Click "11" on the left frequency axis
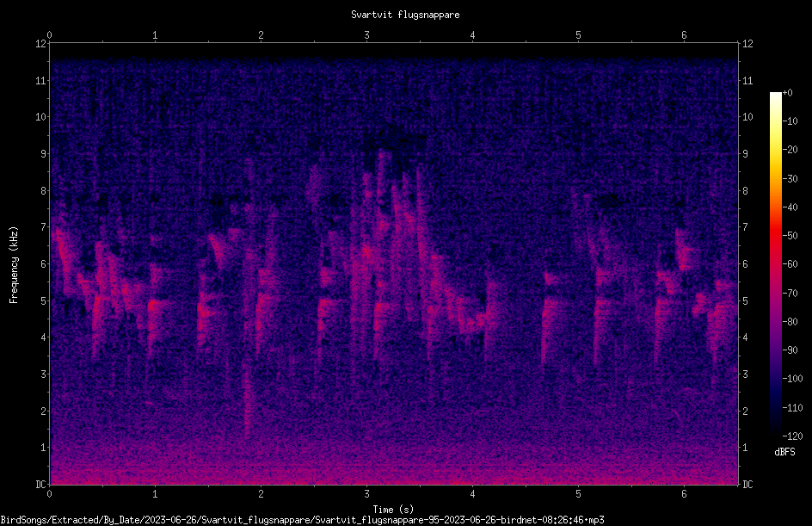The height and width of the screenshot is (526, 812). (40, 80)
